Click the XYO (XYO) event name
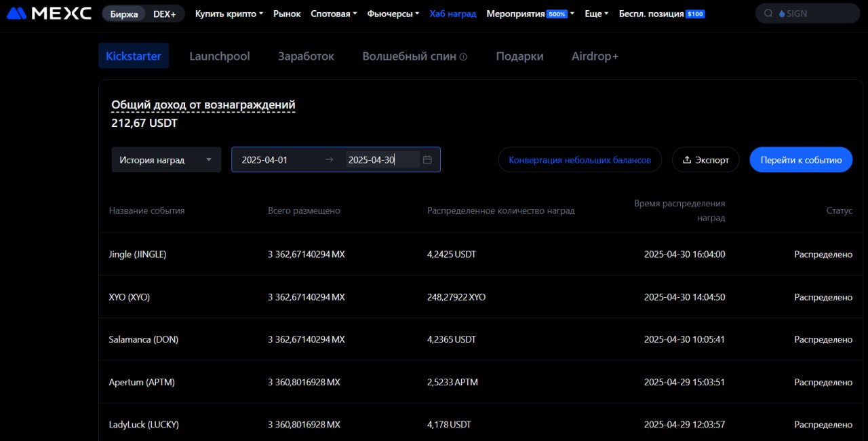 (x=130, y=297)
